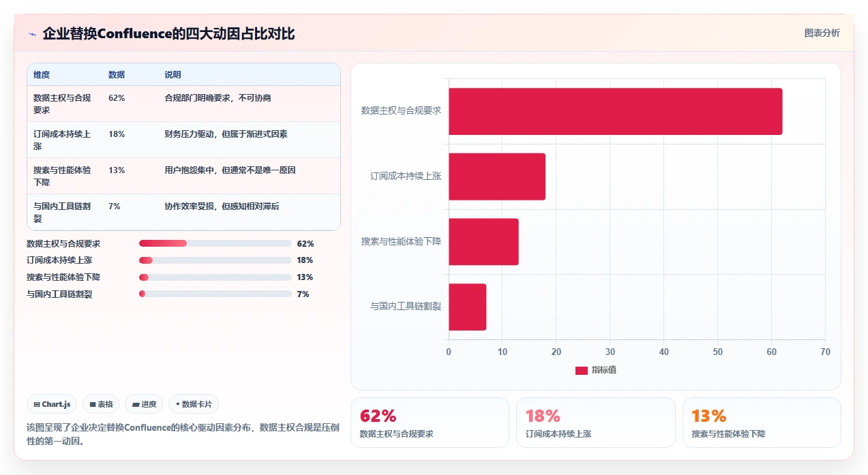Click the 62% progress list value
Image resolution: width=868 pixels, height=475 pixels.
pos(305,243)
